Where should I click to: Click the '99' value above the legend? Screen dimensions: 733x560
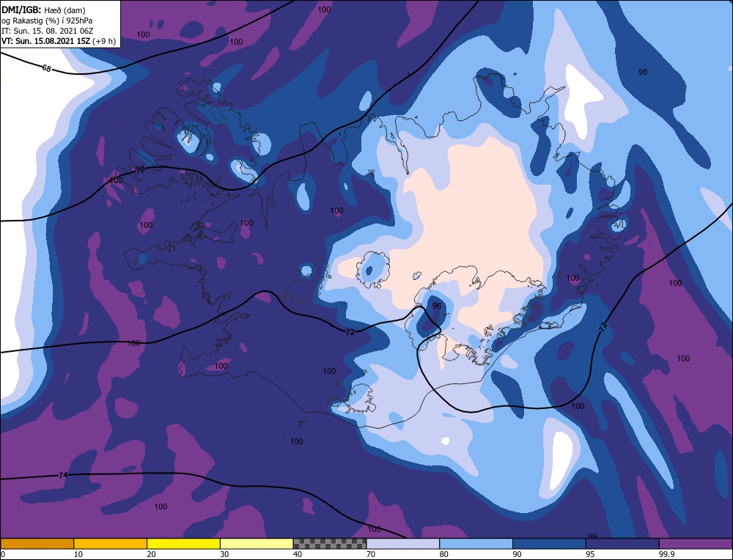(x=592, y=536)
